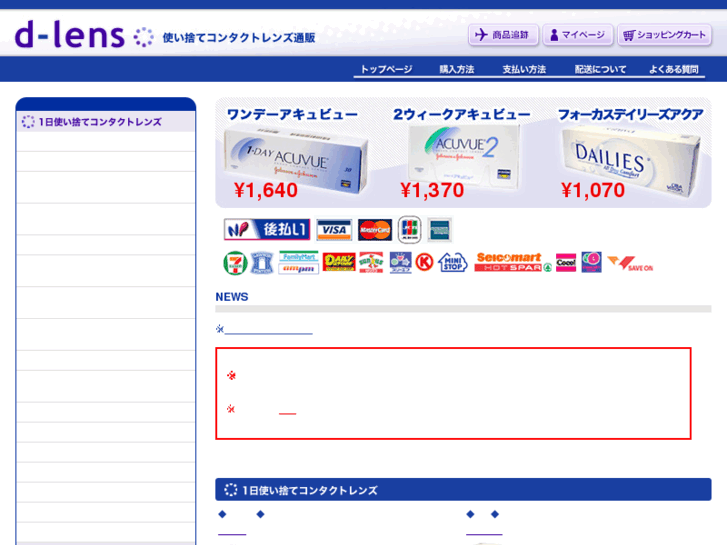This screenshot has width=727, height=545.
Task: Click the Circle K logo
Action: (x=424, y=263)
